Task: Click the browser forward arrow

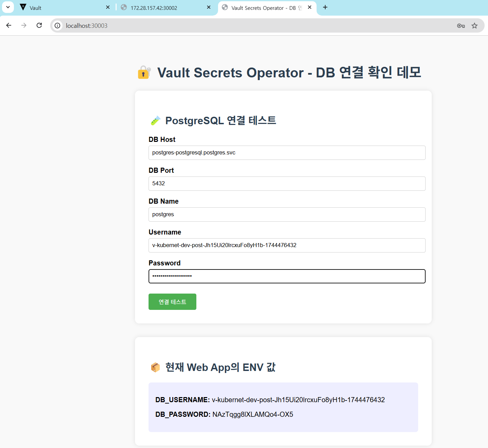Action: tap(24, 25)
